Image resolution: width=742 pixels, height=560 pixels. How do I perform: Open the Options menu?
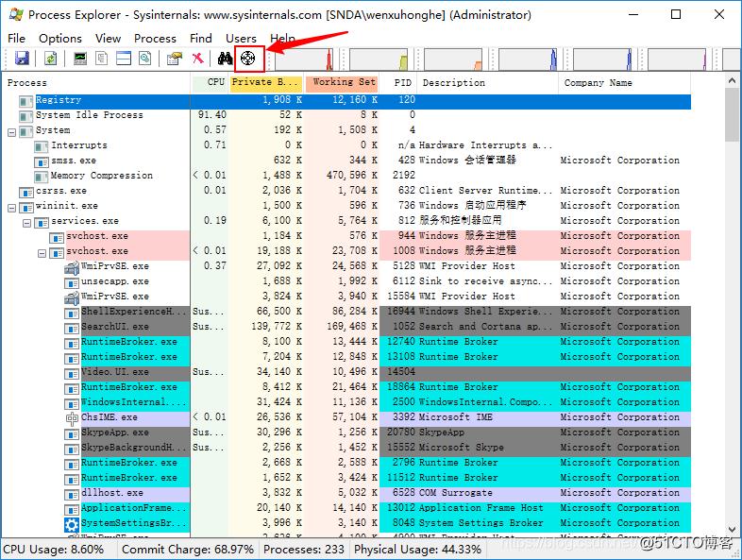[x=60, y=38]
